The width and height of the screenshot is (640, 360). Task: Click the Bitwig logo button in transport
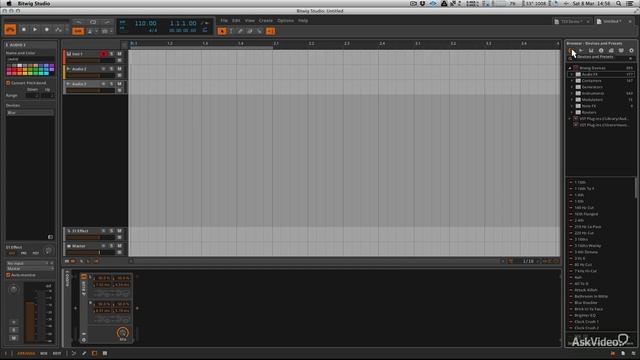[10, 30]
